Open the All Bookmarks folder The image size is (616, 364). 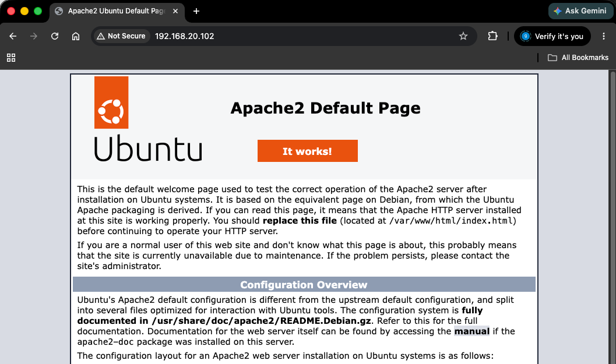coord(578,58)
